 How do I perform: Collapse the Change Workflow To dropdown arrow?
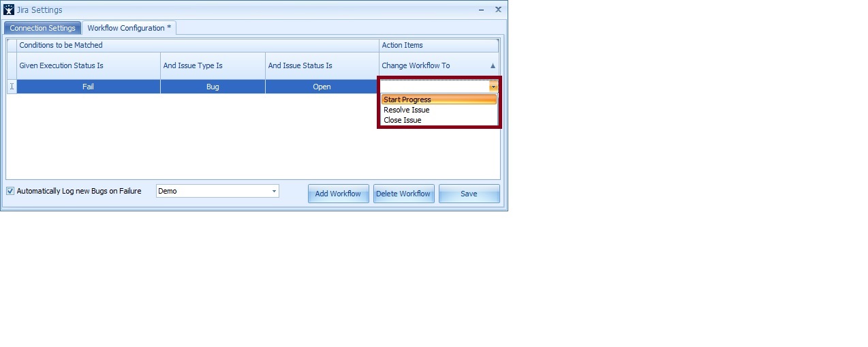(x=493, y=87)
